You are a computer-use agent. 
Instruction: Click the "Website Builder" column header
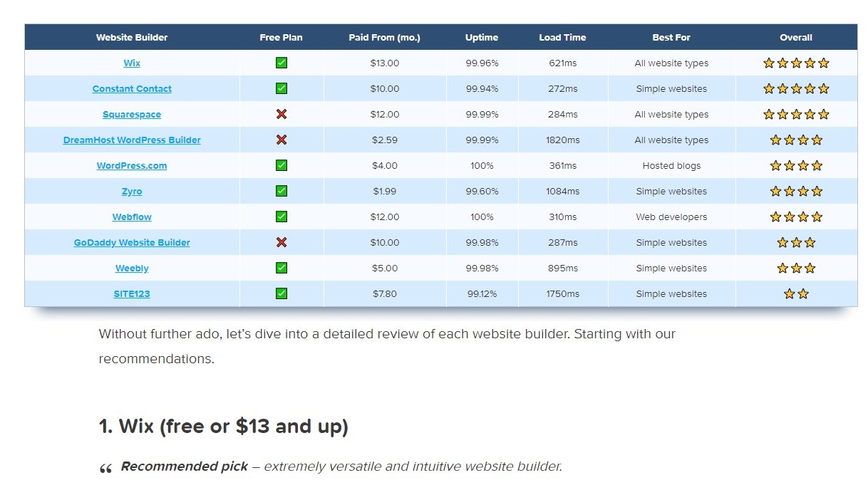[x=132, y=38]
